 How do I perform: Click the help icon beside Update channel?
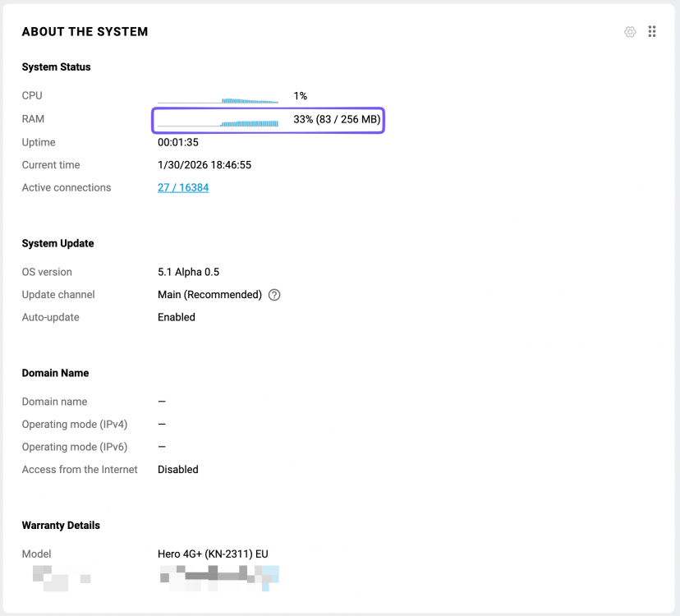(274, 295)
